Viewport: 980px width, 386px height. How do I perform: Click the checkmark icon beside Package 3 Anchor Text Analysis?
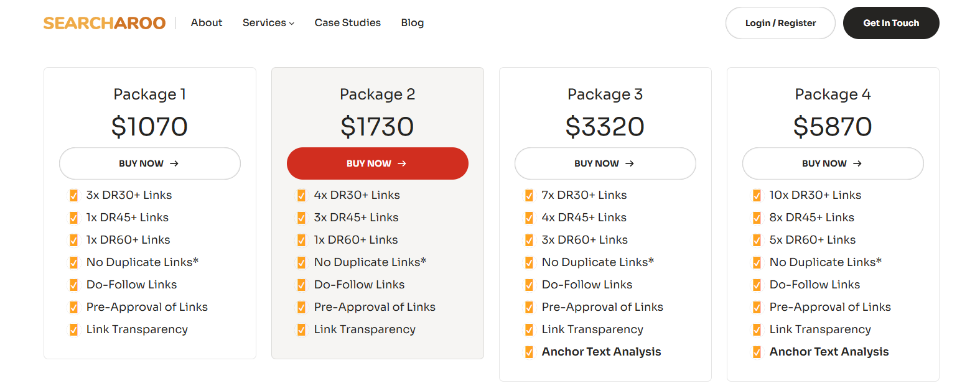click(x=529, y=352)
